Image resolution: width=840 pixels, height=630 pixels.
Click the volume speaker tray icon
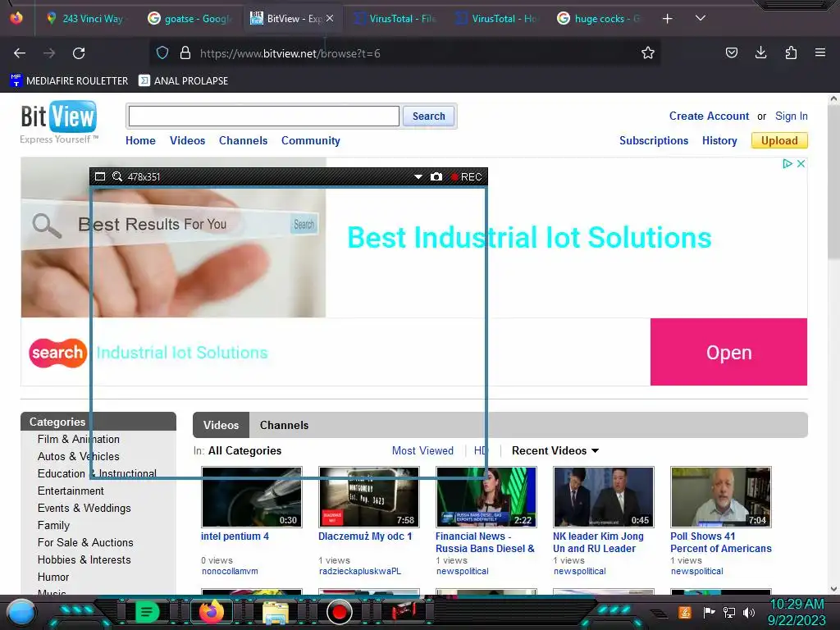click(748, 612)
